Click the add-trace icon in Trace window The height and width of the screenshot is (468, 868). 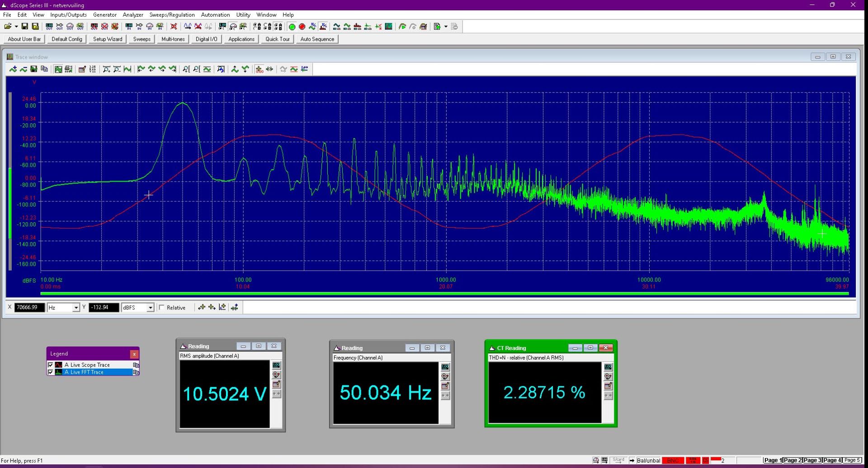point(13,69)
